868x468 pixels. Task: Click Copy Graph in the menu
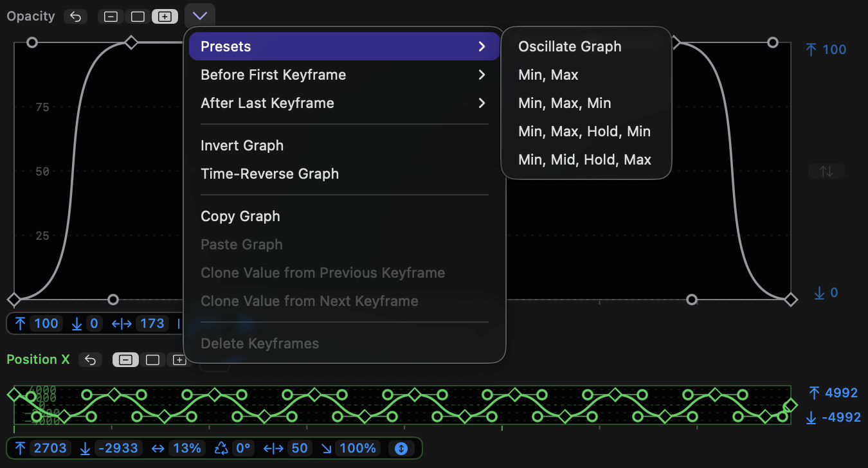(240, 217)
